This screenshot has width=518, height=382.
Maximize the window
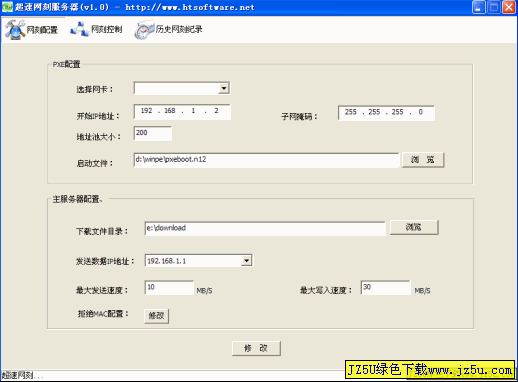point(494,7)
